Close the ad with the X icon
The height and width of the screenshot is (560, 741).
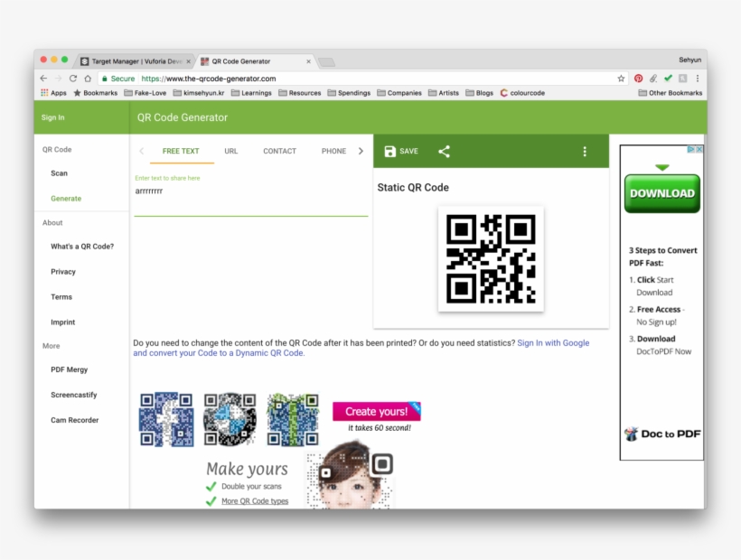(699, 149)
